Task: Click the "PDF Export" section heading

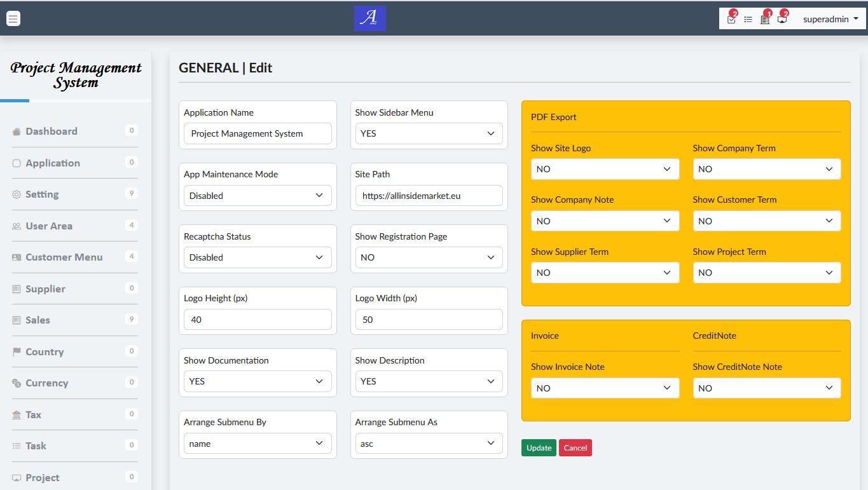Action: pos(554,117)
